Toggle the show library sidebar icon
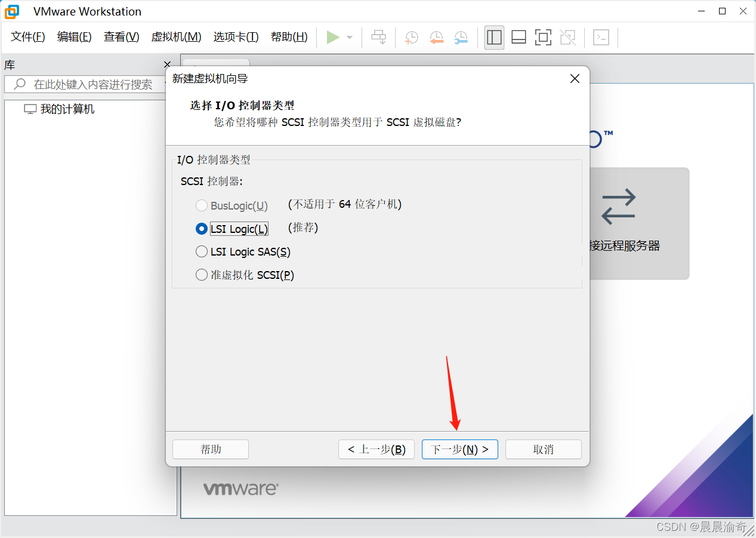The height and width of the screenshot is (538, 756). (x=494, y=37)
